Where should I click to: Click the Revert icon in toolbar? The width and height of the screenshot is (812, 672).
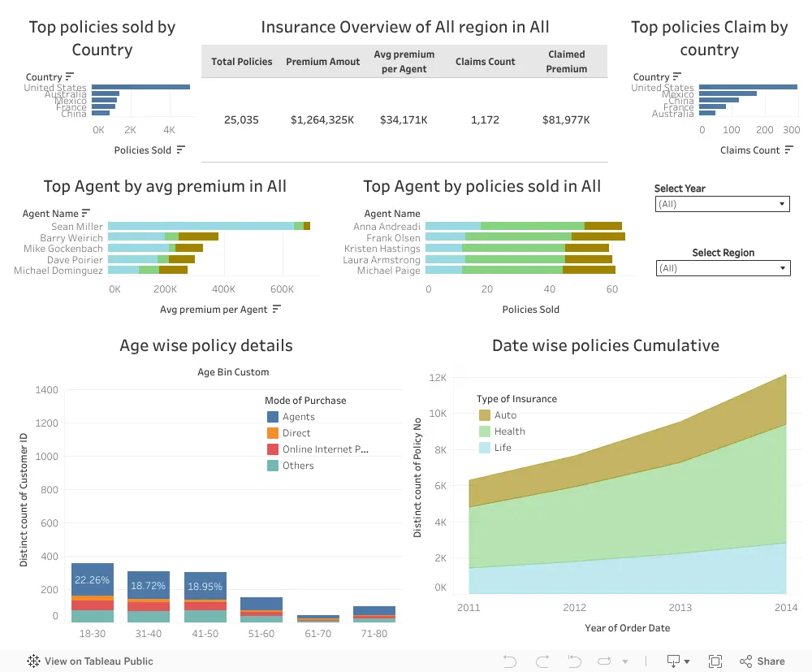574,661
